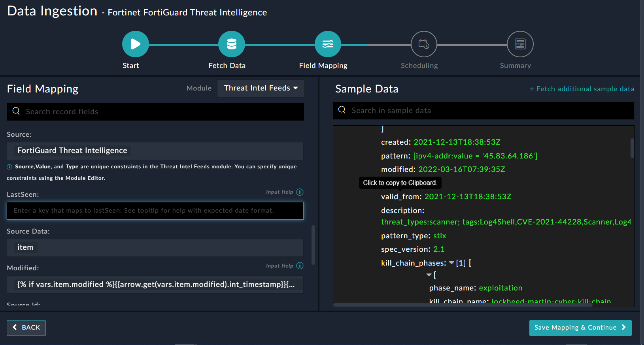Open the Threat Intel Feeds module dropdown
This screenshot has height=345, width=644.
(261, 88)
